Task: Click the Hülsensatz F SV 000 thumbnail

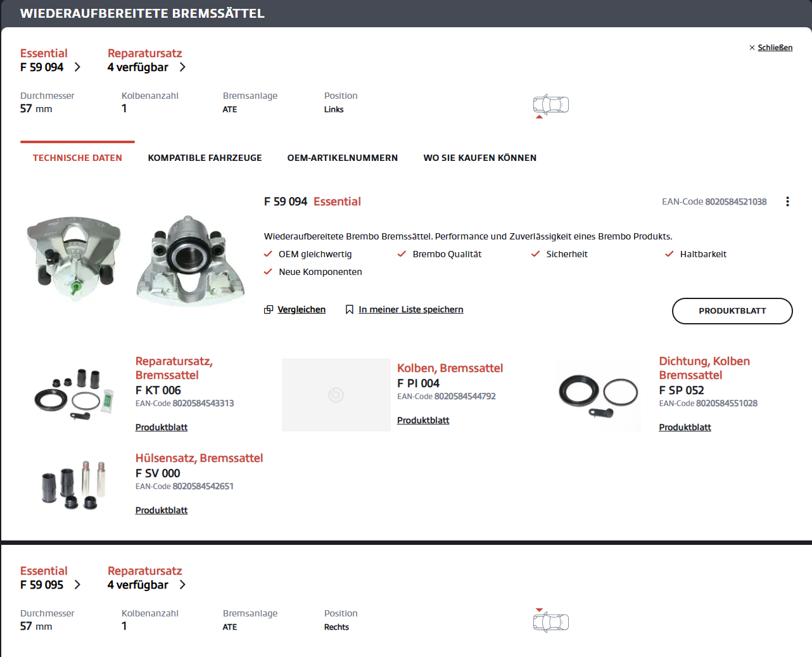Action: coord(73,485)
